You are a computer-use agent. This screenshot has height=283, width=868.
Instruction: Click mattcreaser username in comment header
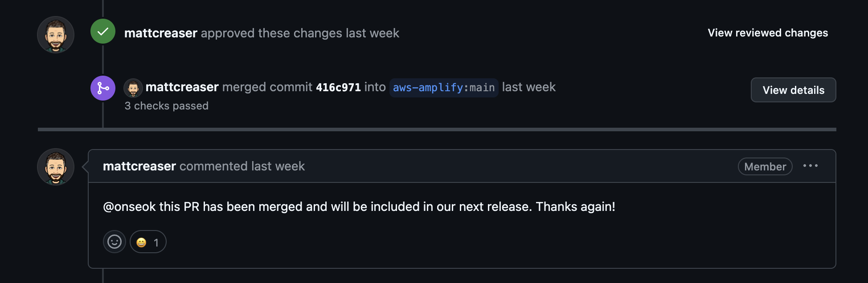tap(139, 166)
